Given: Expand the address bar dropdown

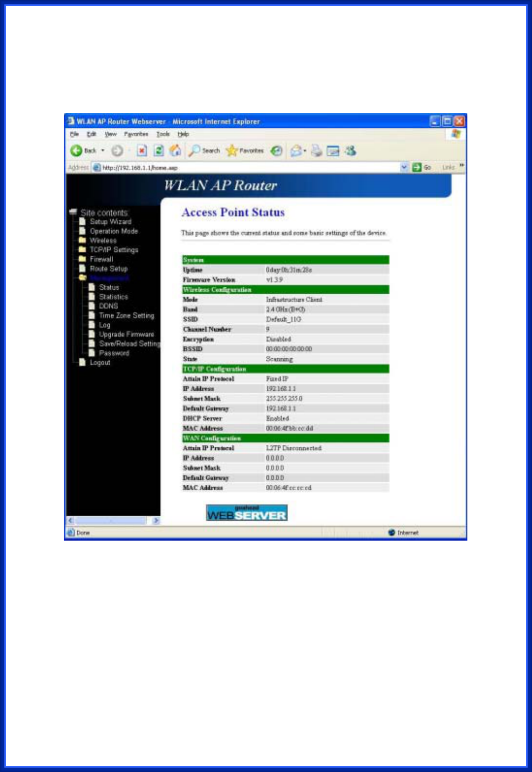Looking at the screenshot, I should [404, 167].
